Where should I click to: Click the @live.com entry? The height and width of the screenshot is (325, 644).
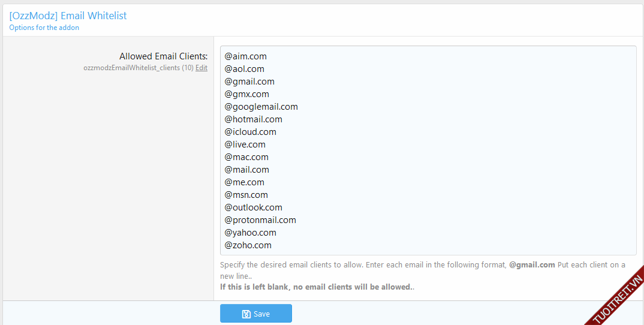click(245, 145)
